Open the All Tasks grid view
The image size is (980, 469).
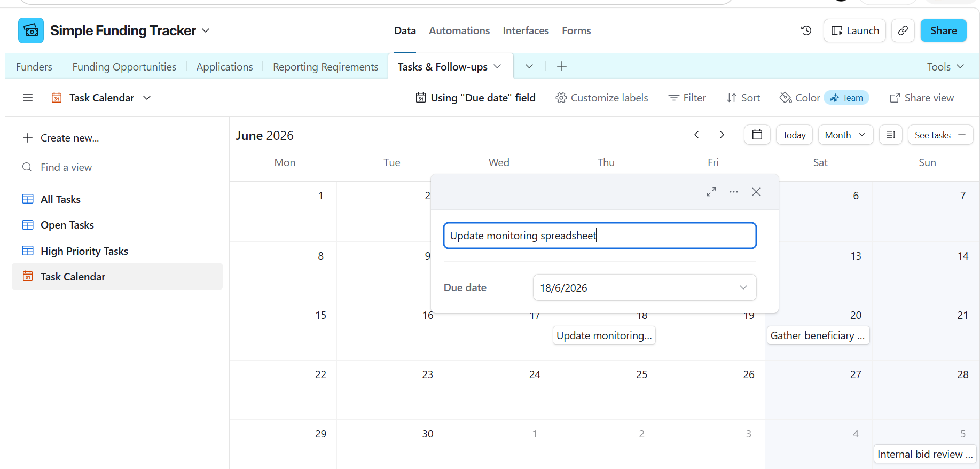117,199
